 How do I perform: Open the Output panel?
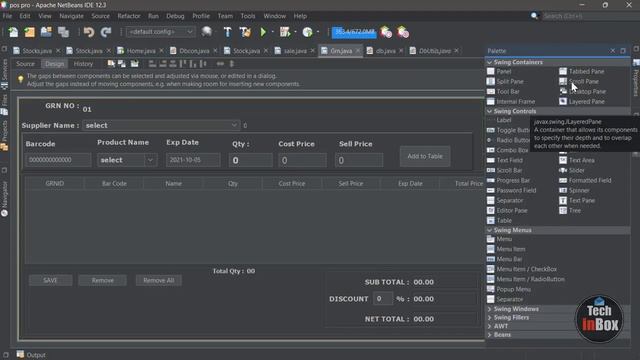31,355
